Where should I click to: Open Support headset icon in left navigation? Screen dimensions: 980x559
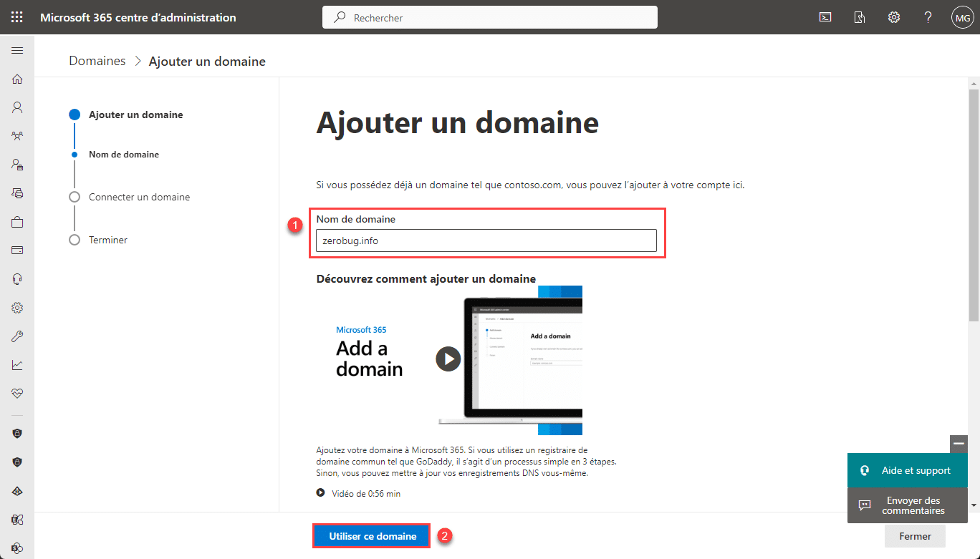[x=17, y=279]
